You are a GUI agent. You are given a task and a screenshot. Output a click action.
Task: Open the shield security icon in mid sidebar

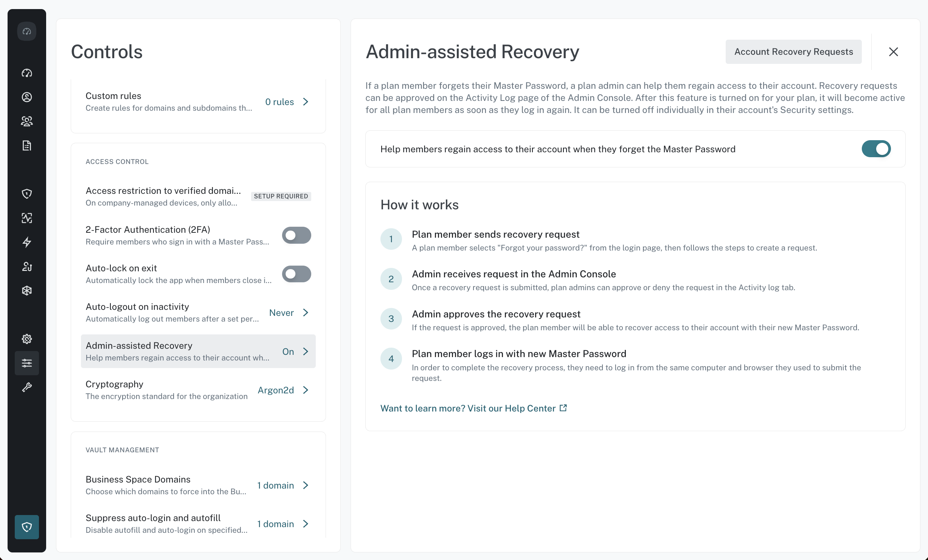click(26, 194)
